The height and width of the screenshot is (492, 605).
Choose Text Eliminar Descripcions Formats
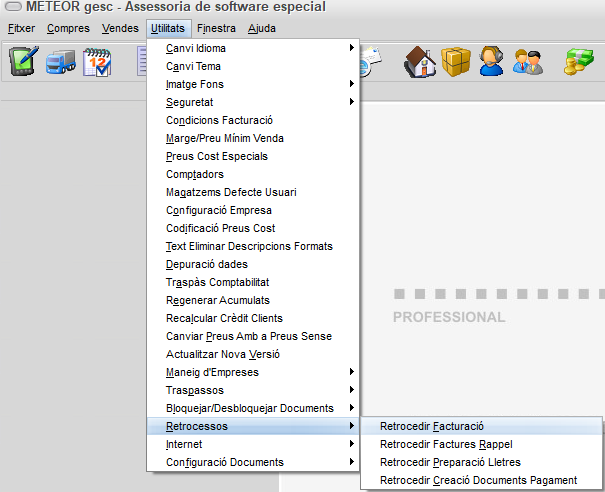pyautogui.click(x=253, y=246)
